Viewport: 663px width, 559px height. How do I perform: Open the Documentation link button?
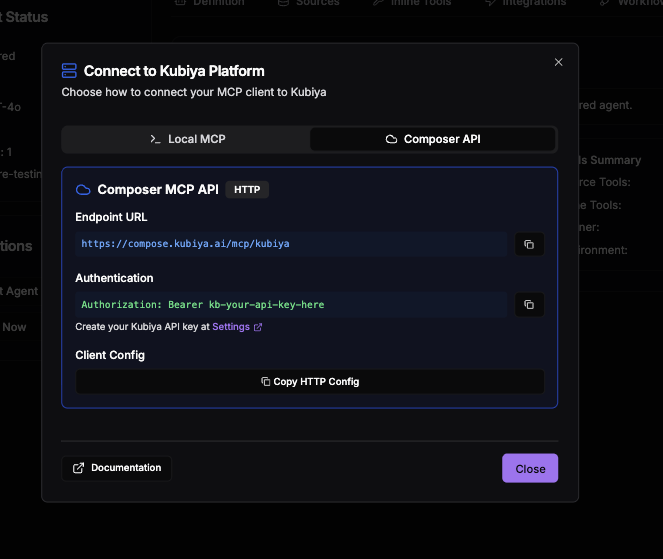(117, 468)
